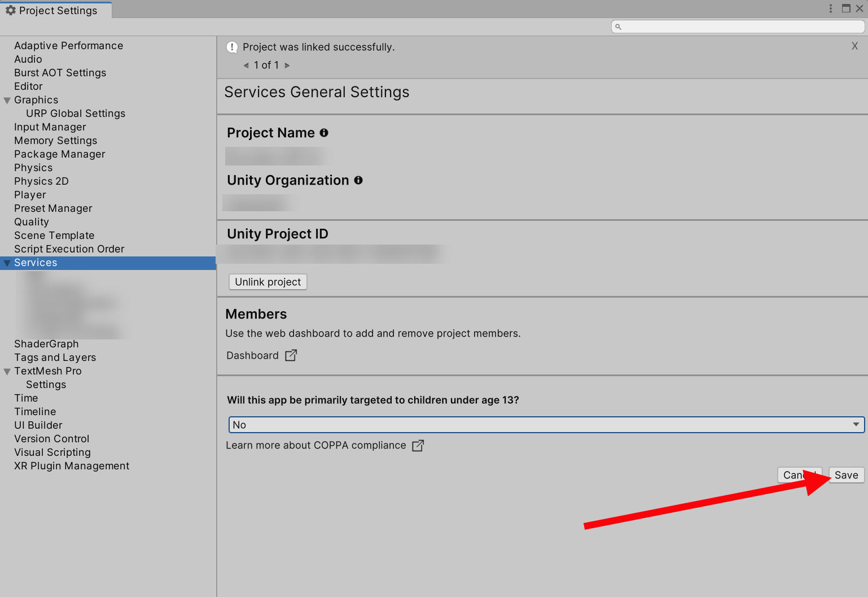The image size is (868, 597).
Task: Select Preset Manager
Action: pyautogui.click(x=53, y=208)
